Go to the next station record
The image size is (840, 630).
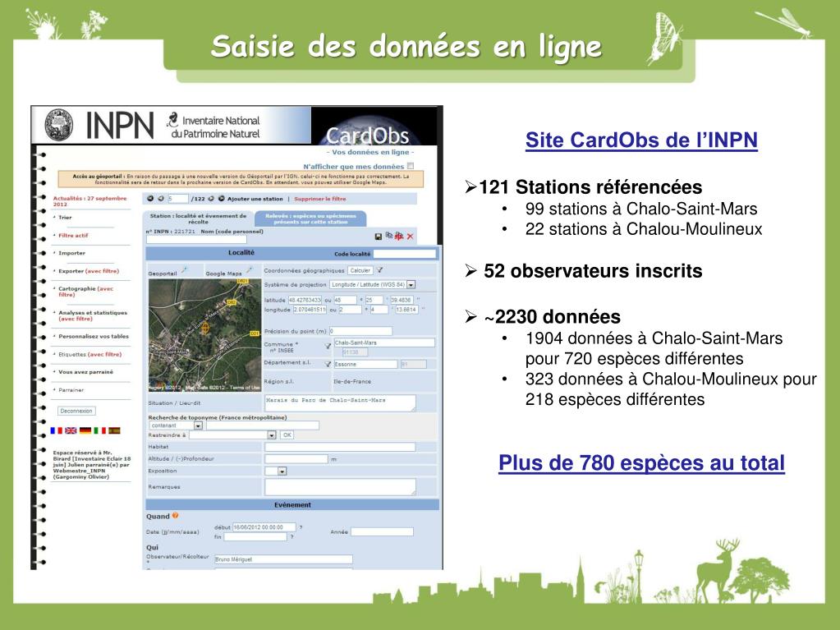click(211, 199)
